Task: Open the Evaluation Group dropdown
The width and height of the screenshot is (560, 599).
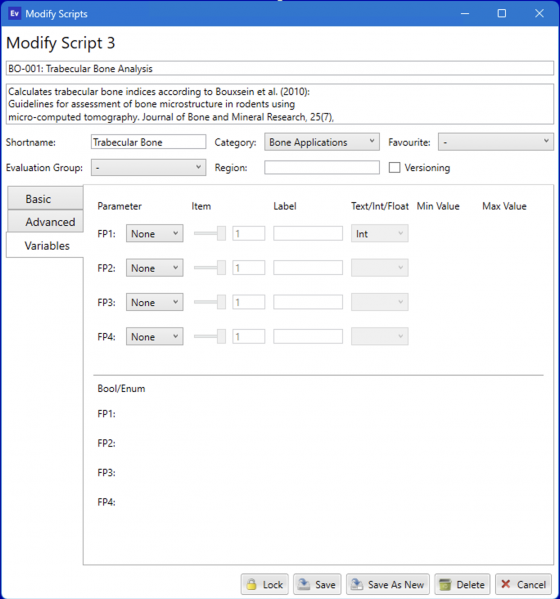Action: coord(148,167)
